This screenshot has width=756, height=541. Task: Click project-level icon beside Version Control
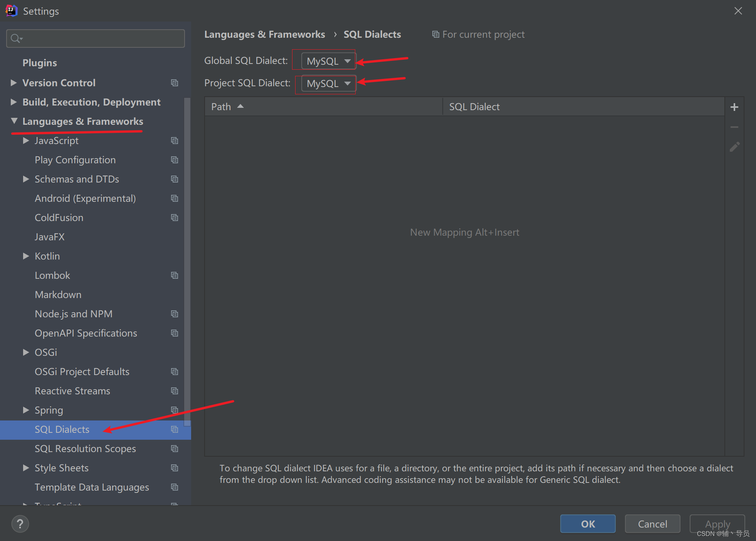[175, 83]
